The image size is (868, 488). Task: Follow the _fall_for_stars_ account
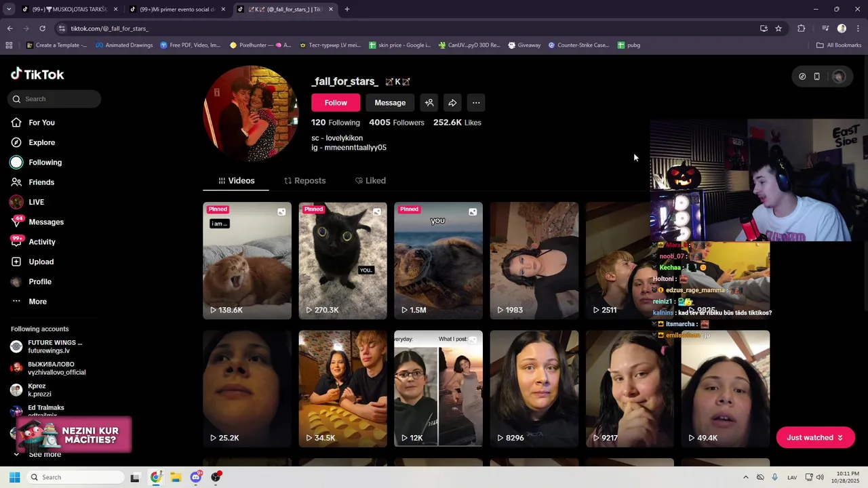pos(336,103)
